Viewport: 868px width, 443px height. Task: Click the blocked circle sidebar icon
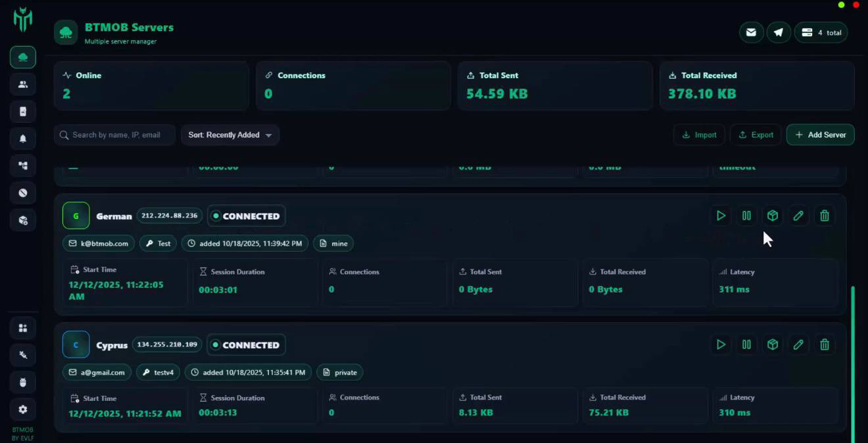tap(23, 193)
